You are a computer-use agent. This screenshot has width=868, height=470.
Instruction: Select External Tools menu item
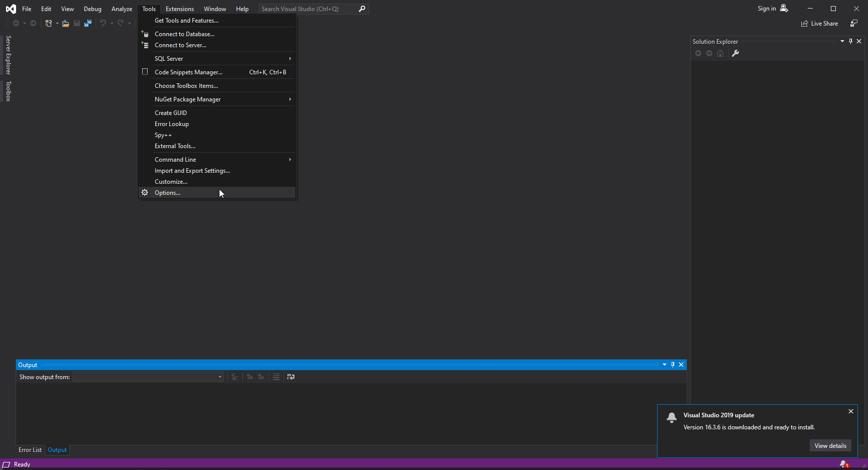tap(217, 146)
